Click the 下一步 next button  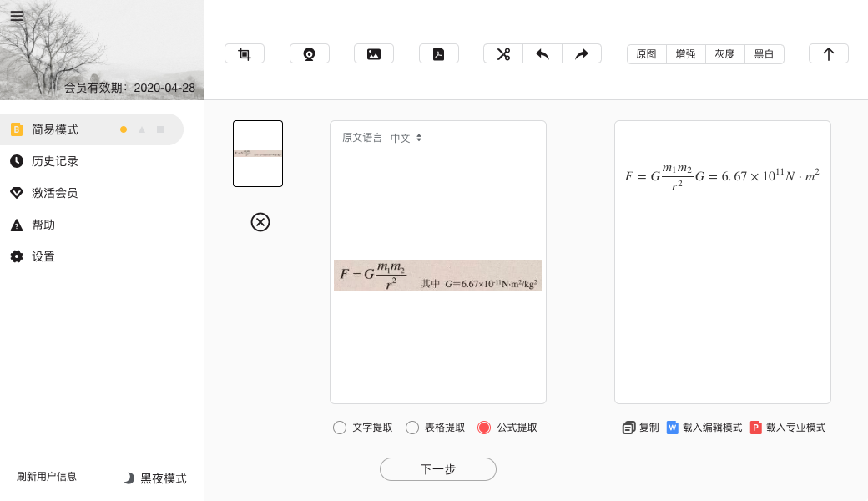pos(437,469)
